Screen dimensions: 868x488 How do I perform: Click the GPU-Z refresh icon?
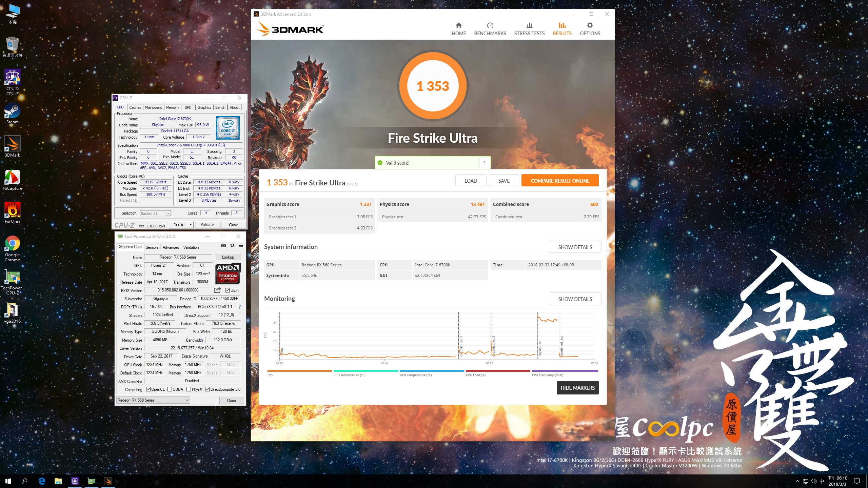(232, 246)
